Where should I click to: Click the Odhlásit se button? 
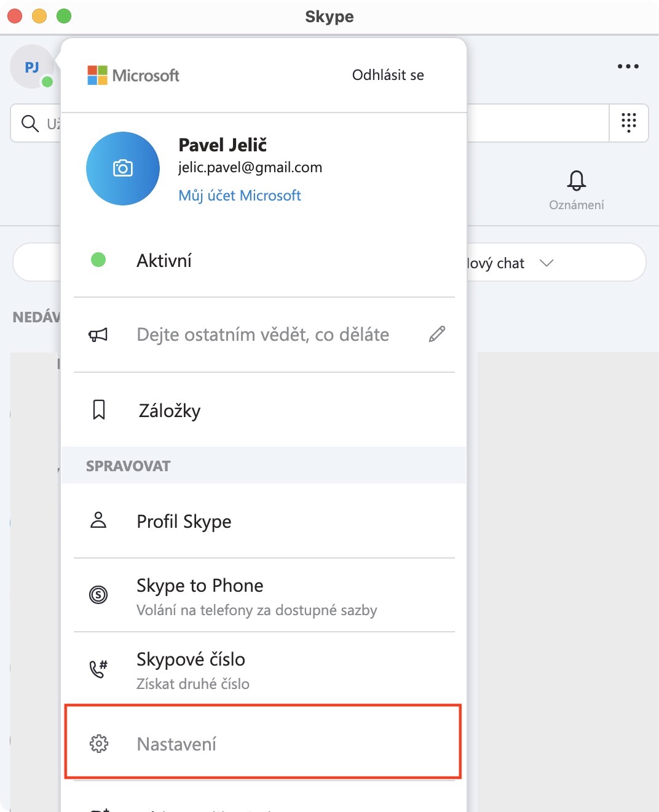388,75
